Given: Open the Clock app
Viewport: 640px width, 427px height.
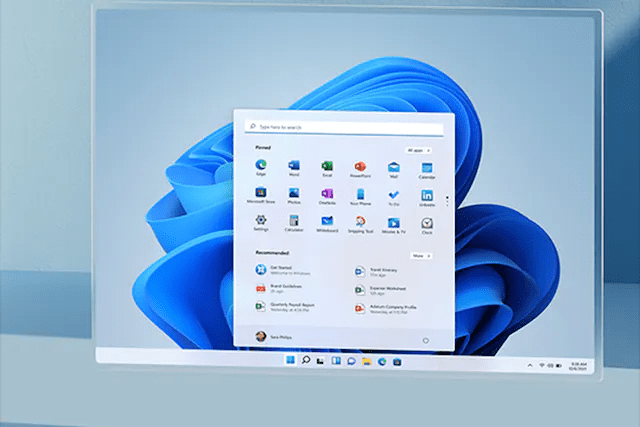Looking at the screenshot, I should pos(427,225).
